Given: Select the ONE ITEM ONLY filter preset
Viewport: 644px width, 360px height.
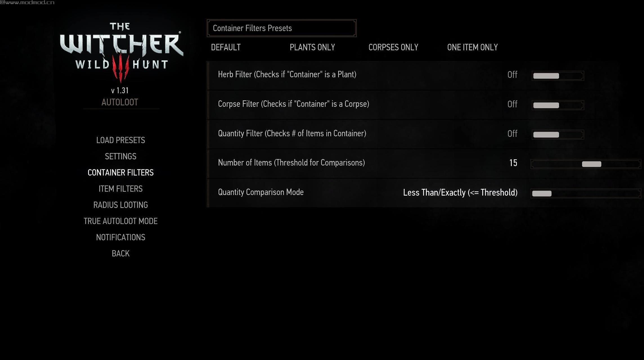Looking at the screenshot, I should tap(472, 47).
